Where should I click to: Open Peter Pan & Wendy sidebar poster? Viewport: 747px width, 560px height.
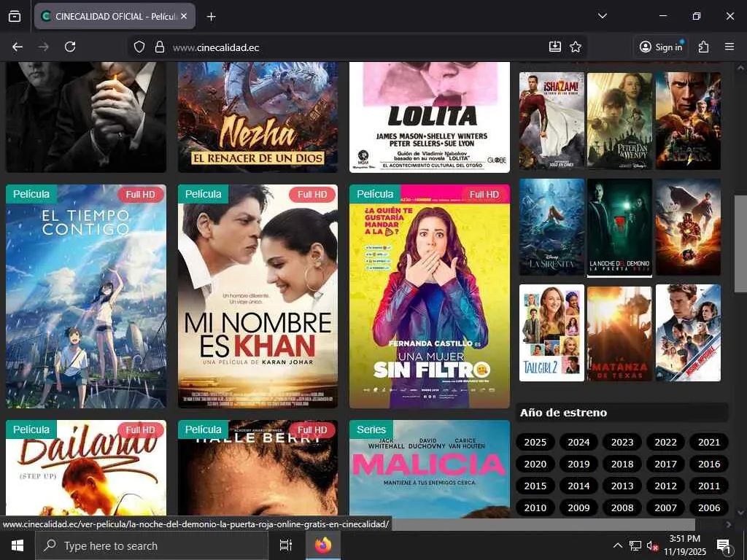[620, 121]
